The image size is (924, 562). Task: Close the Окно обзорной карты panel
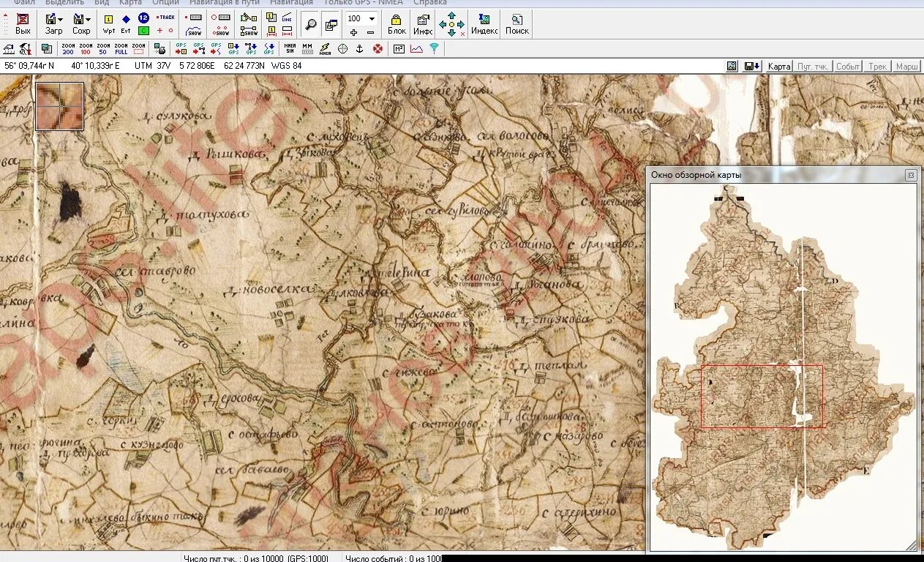point(910,176)
